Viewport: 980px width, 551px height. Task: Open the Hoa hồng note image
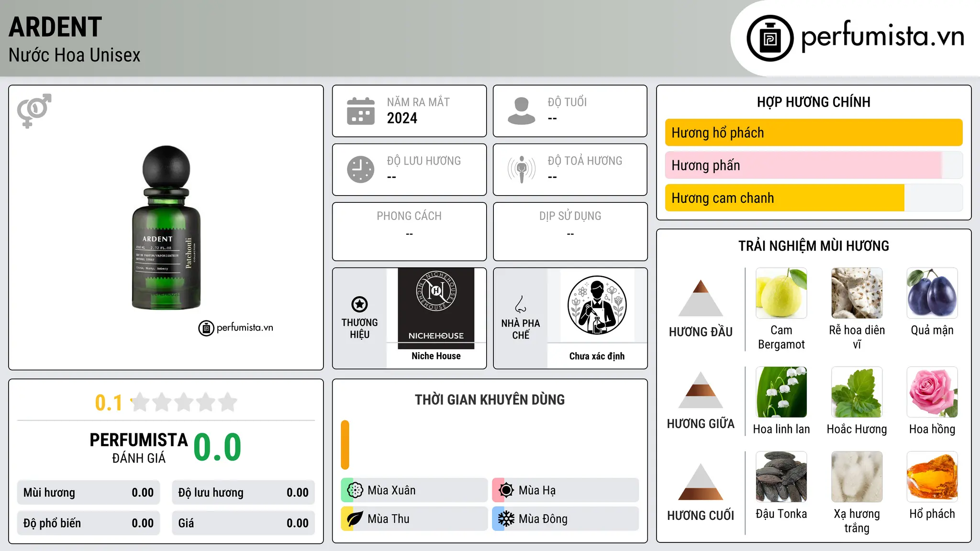(x=932, y=392)
